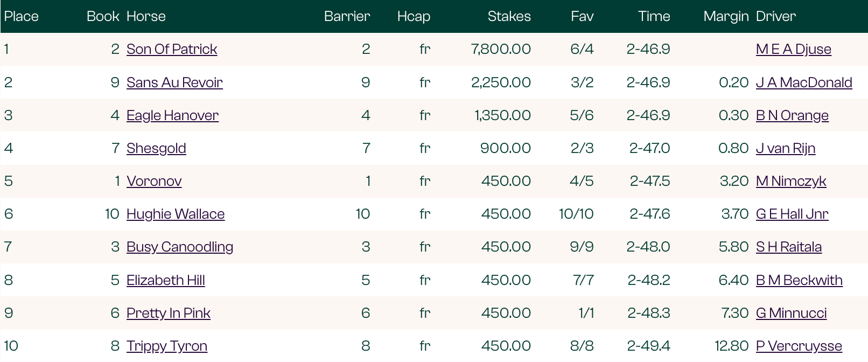Click the Pretty In Pink link
Image resolution: width=868 pixels, height=362 pixels.
tap(169, 313)
